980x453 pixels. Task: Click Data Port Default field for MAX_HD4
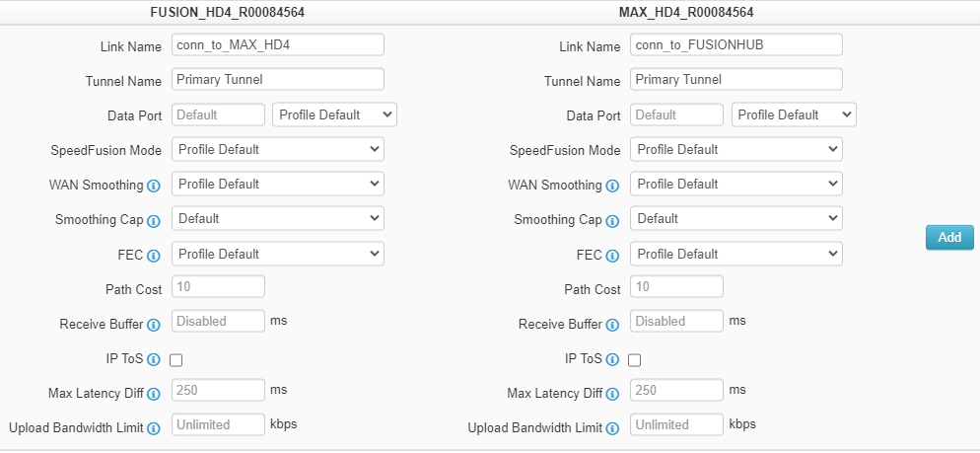676,115
